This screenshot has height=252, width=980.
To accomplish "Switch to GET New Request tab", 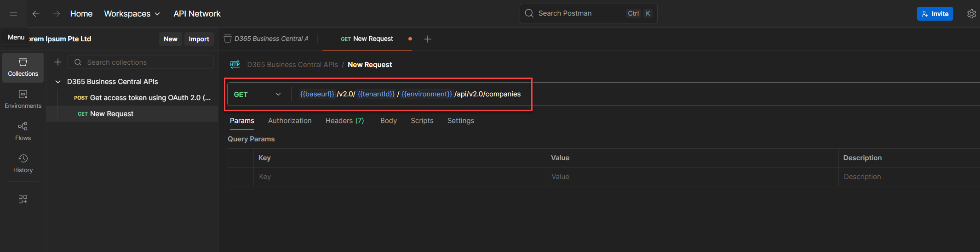I will tap(367, 39).
